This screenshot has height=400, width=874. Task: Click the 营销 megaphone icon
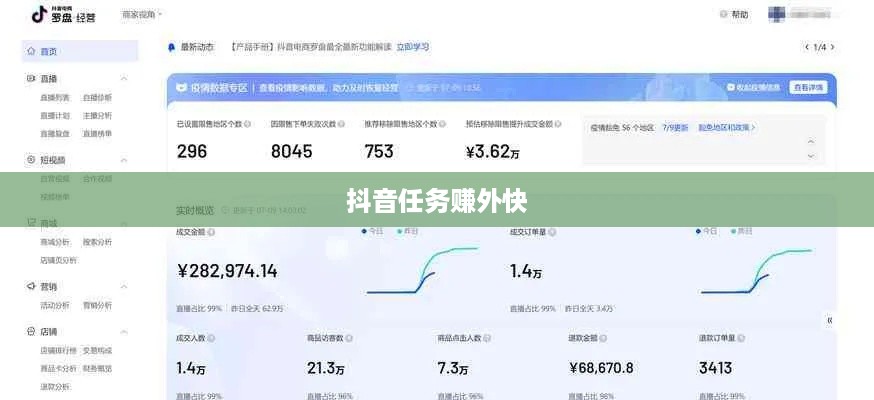coord(31,286)
